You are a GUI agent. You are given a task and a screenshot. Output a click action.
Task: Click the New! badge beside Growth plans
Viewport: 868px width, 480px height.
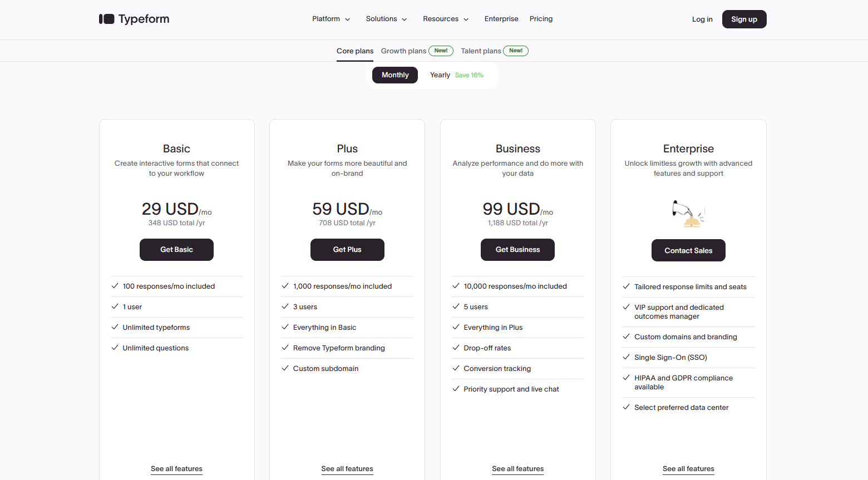coord(441,51)
